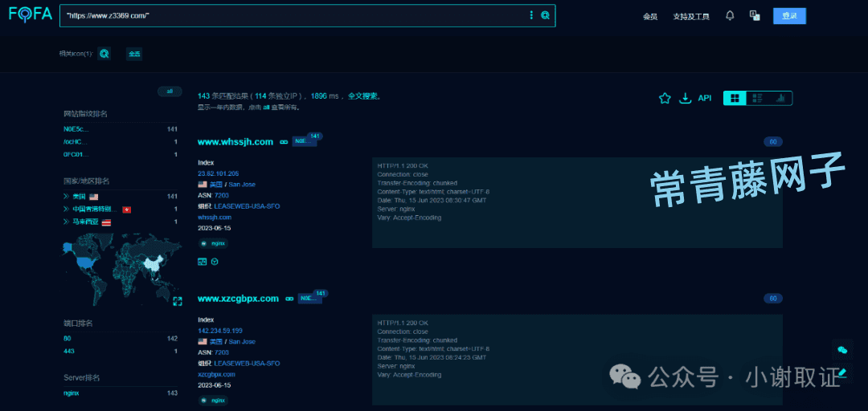Expand the 美国 country row
Image resolution: width=868 pixels, height=411 pixels.
coord(66,197)
